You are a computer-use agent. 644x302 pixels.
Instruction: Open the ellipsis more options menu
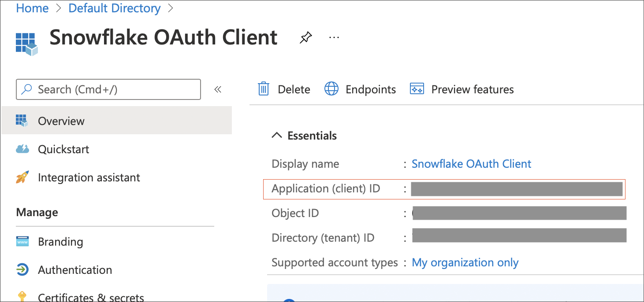click(x=334, y=37)
